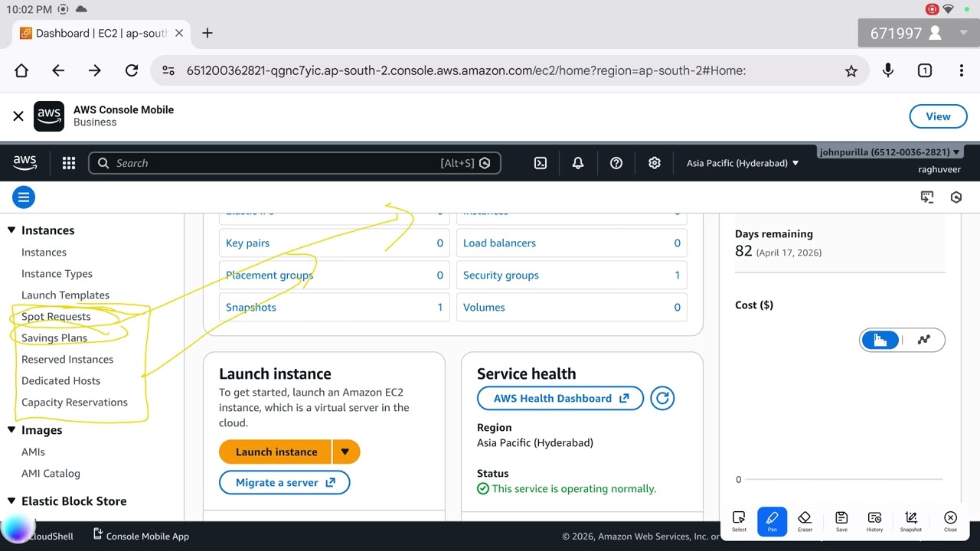The image size is (980, 551).
Task: Open the Asia Pacific (Hyderabad) region dropdown
Action: pyautogui.click(x=742, y=163)
